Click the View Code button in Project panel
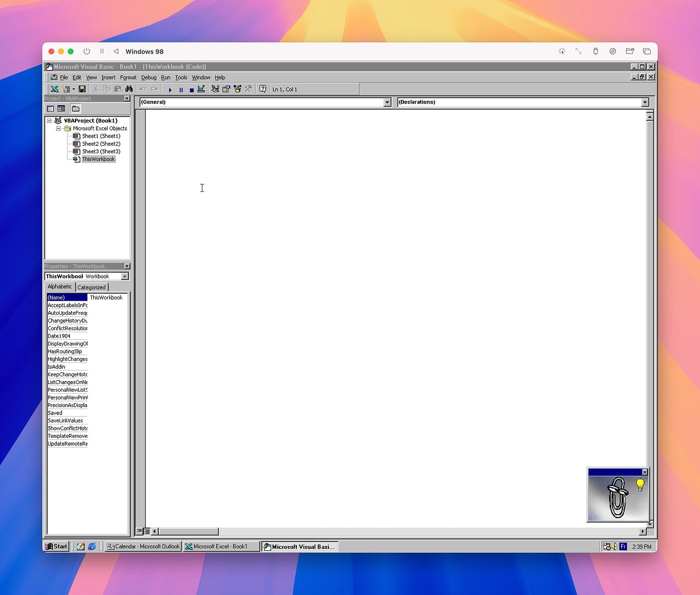Image resolution: width=700 pixels, height=595 pixels. [x=51, y=109]
